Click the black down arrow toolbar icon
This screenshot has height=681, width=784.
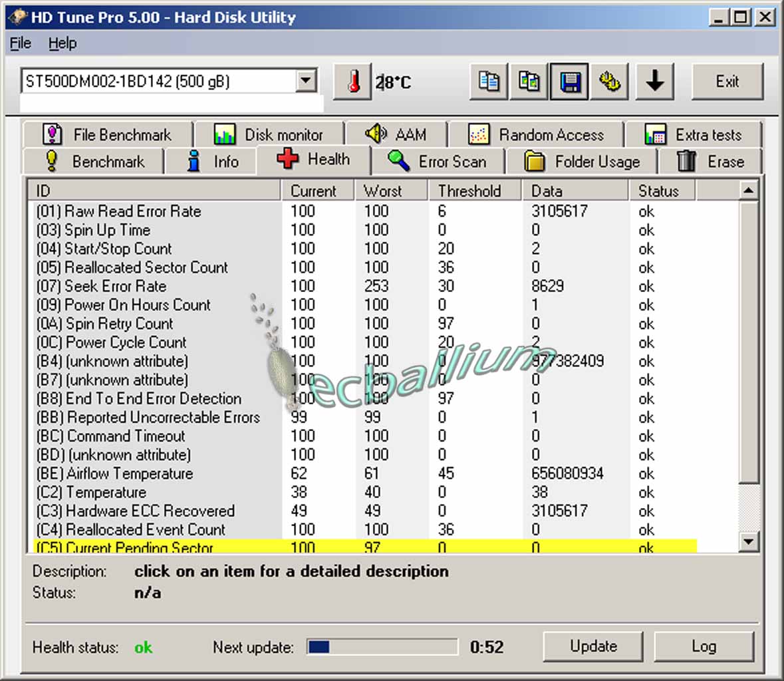[x=654, y=82]
